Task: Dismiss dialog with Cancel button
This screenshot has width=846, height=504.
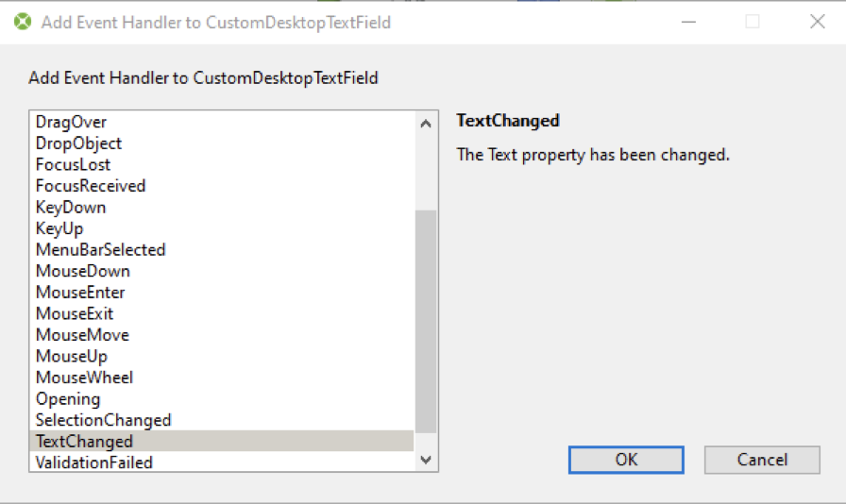Action: click(762, 460)
